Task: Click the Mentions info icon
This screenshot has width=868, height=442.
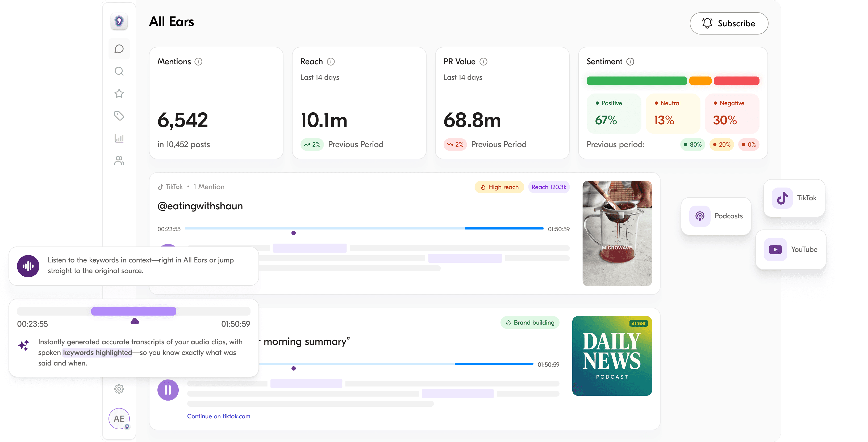Action: pyautogui.click(x=198, y=62)
